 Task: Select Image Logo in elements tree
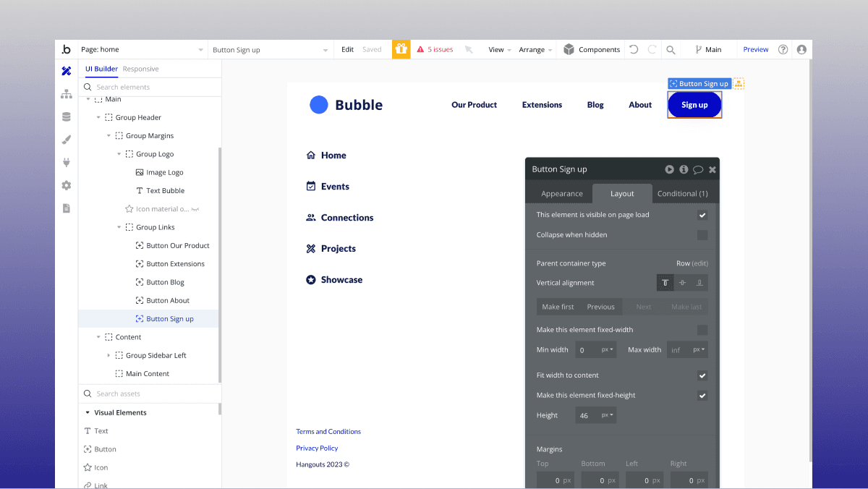coord(165,172)
